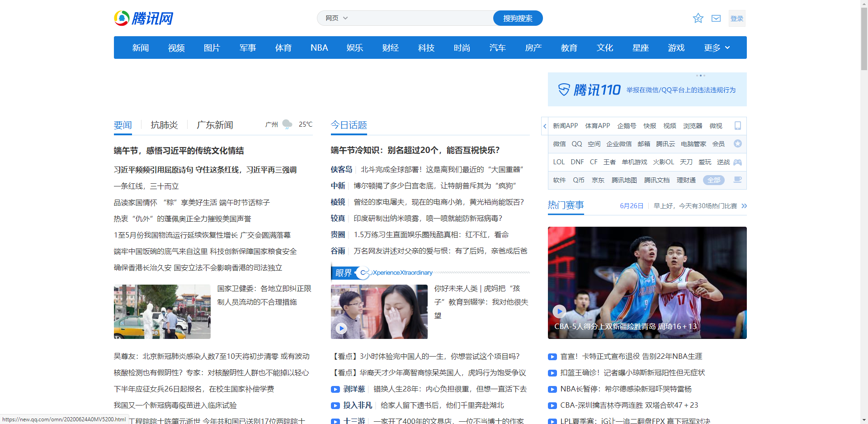Open the 体育 navigation item

[283, 48]
